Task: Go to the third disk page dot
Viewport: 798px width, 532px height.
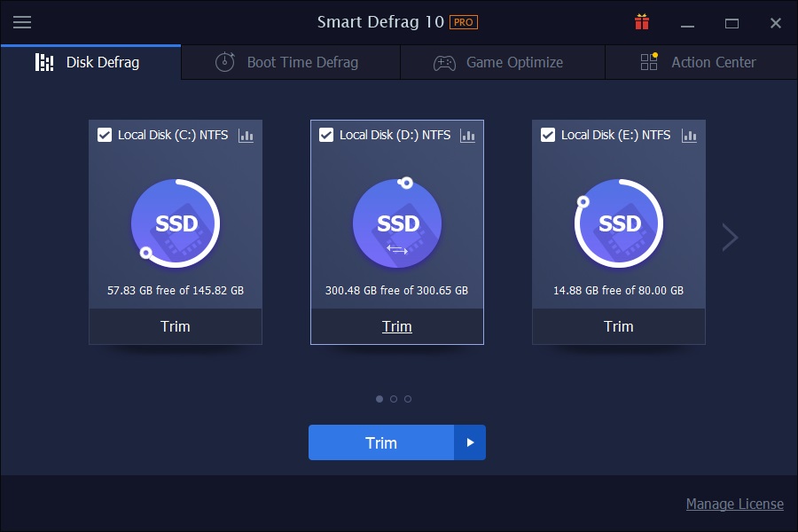Action: (x=408, y=399)
